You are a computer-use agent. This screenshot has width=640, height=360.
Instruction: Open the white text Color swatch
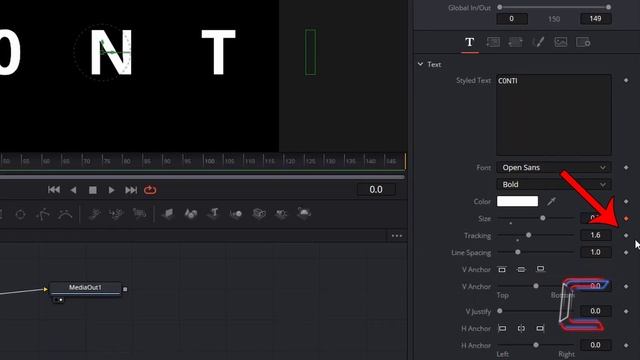pyautogui.click(x=517, y=201)
